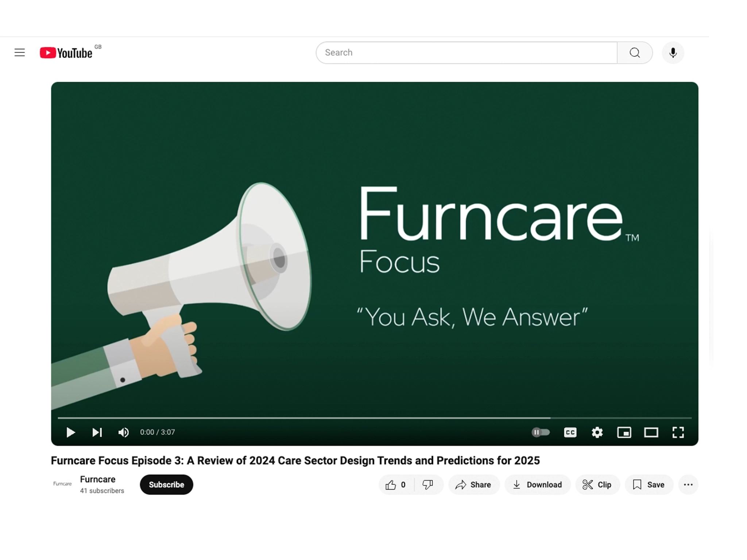Skip to next video
Image resolution: width=747 pixels, height=560 pixels.
tap(97, 432)
